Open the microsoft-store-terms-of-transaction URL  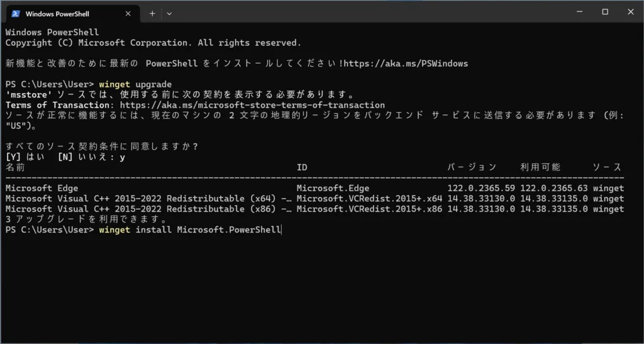coord(252,105)
